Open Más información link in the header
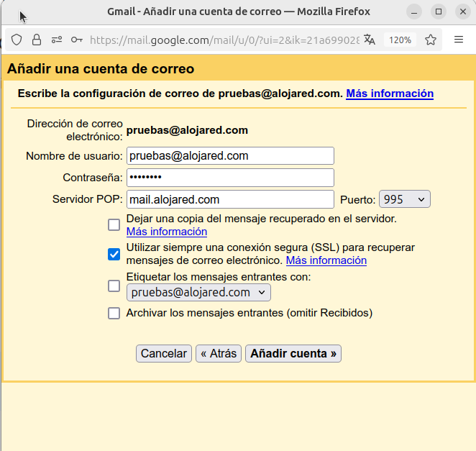The height and width of the screenshot is (451, 476). click(x=390, y=94)
